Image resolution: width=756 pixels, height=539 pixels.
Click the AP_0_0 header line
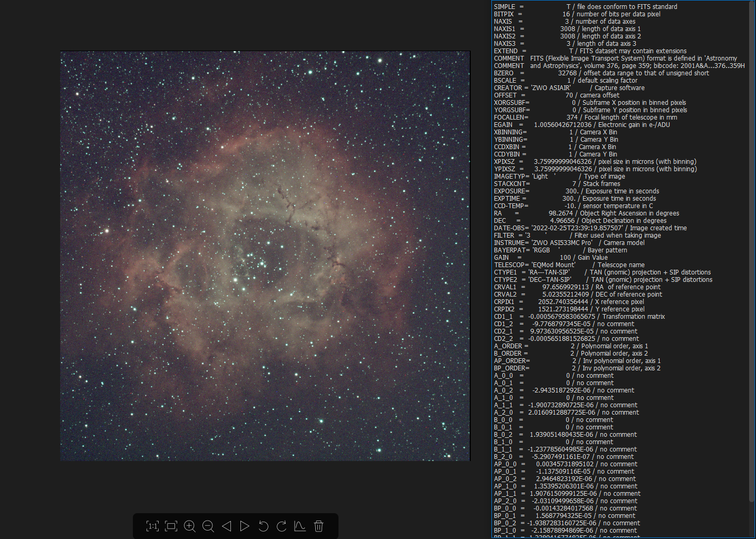coord(566,464)
